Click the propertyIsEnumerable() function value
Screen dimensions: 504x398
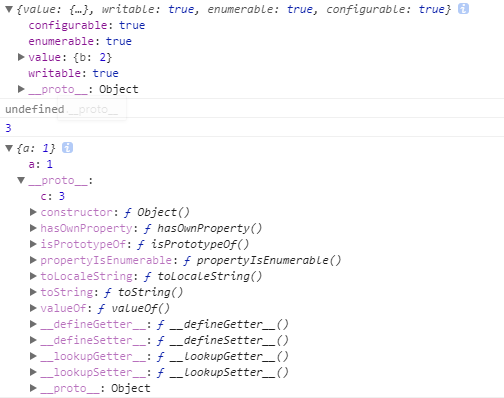pos(269,260)
